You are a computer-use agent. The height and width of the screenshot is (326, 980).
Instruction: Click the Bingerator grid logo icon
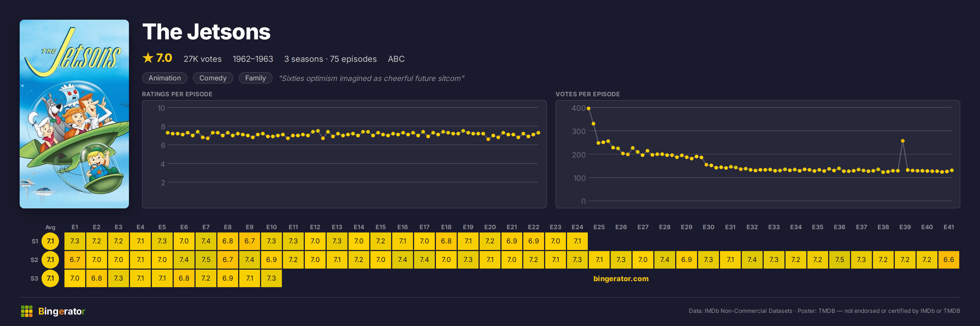[27, 311]
